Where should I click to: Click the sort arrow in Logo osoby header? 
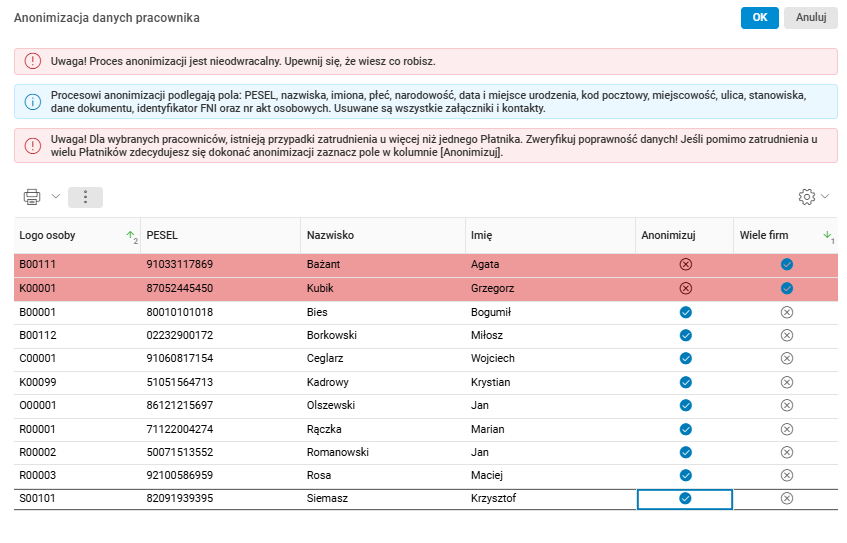click(x=130, y=236)
